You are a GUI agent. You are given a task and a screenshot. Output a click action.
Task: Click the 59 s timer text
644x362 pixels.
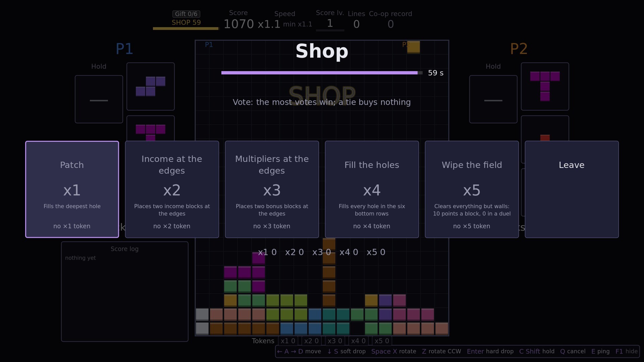coord(436,73)
